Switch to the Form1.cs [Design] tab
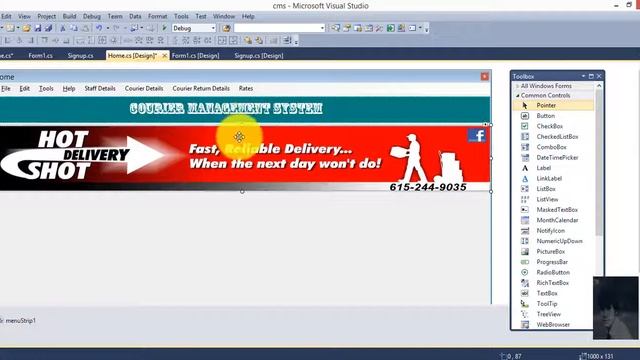The width and height of the screenshot is (640, 360). [196, 56]
